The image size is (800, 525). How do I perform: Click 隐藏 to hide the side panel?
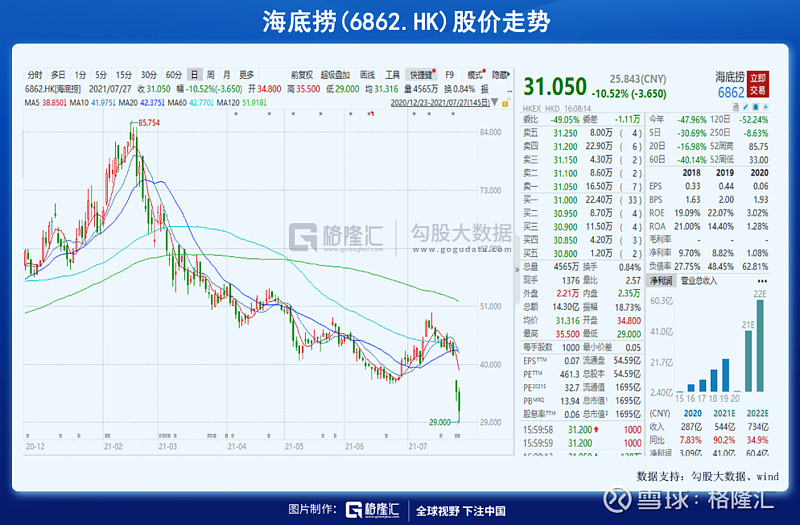(x=500, y=75)
